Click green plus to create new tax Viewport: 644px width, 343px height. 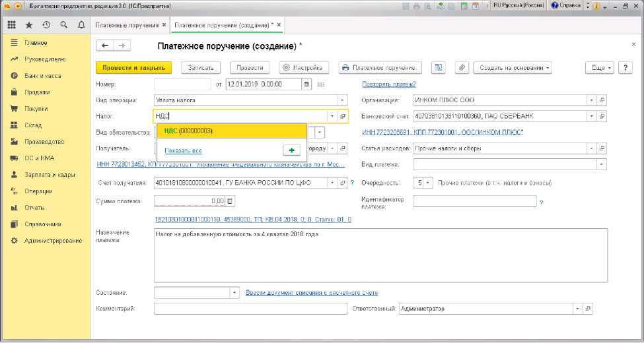pos(291,150)
